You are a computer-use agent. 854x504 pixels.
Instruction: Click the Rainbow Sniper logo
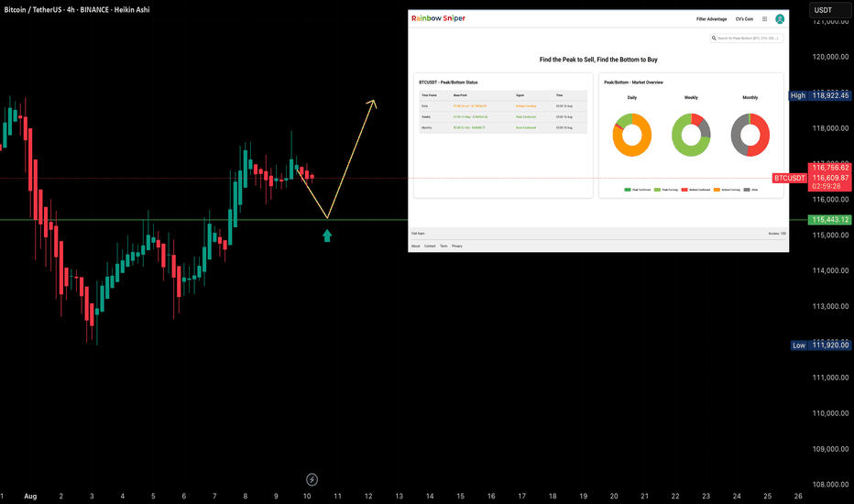click(x=438, y=18)
